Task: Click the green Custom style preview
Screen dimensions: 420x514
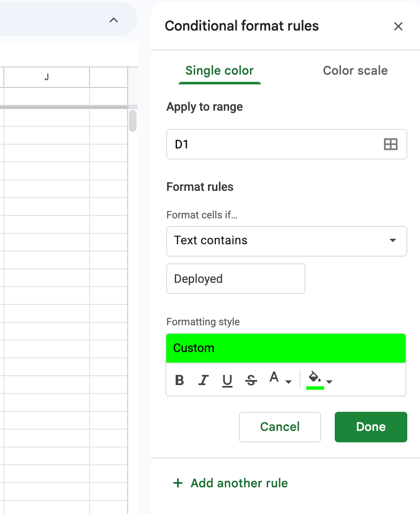Action: pos(286,348)
